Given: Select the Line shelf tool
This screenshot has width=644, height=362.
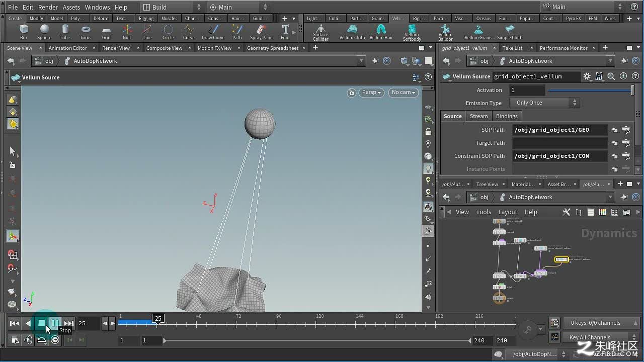Looking at the screenshot, I should pos(147,32).
